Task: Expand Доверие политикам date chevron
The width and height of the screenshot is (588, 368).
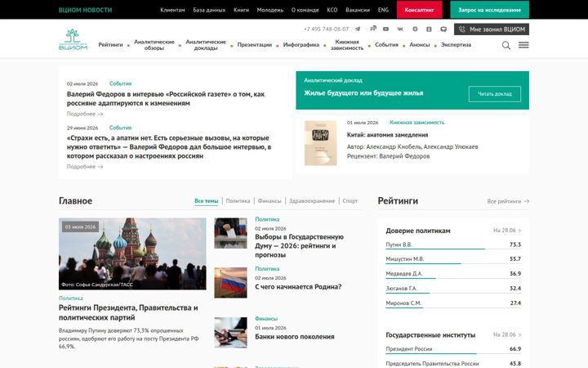Action: [519, 231]
